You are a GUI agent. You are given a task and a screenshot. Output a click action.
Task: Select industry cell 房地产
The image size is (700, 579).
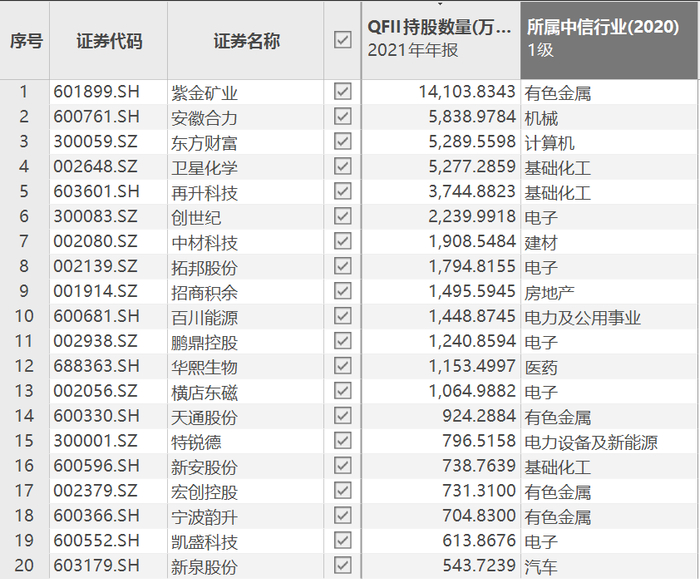[550, 293]
